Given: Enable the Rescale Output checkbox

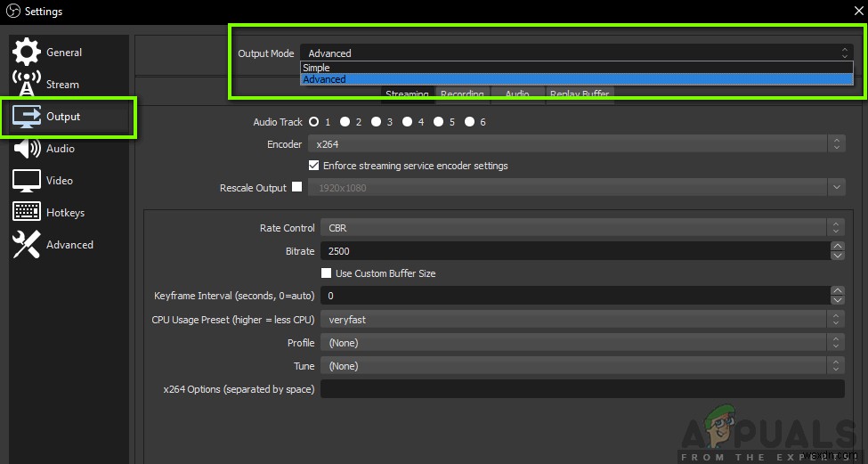Looking at the screenshot, I should point(297,187).
